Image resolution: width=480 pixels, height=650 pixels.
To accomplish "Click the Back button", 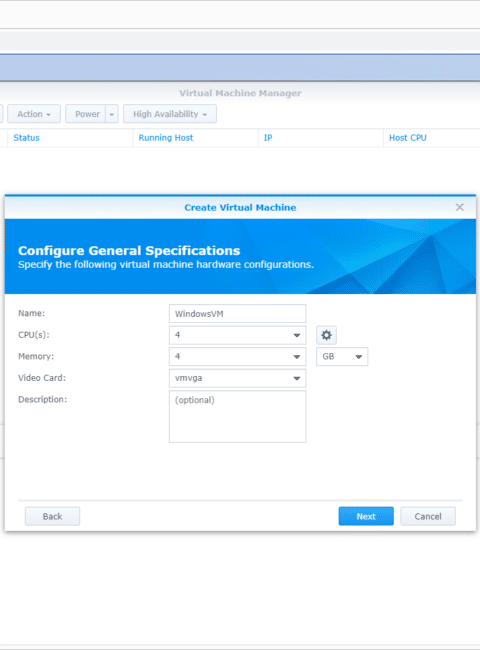I will (52, 516).
